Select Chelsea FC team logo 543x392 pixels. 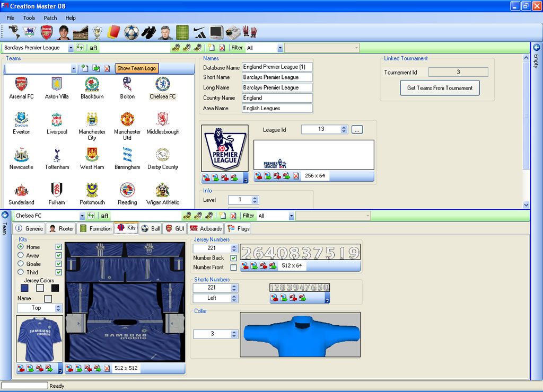coord(162,84)
